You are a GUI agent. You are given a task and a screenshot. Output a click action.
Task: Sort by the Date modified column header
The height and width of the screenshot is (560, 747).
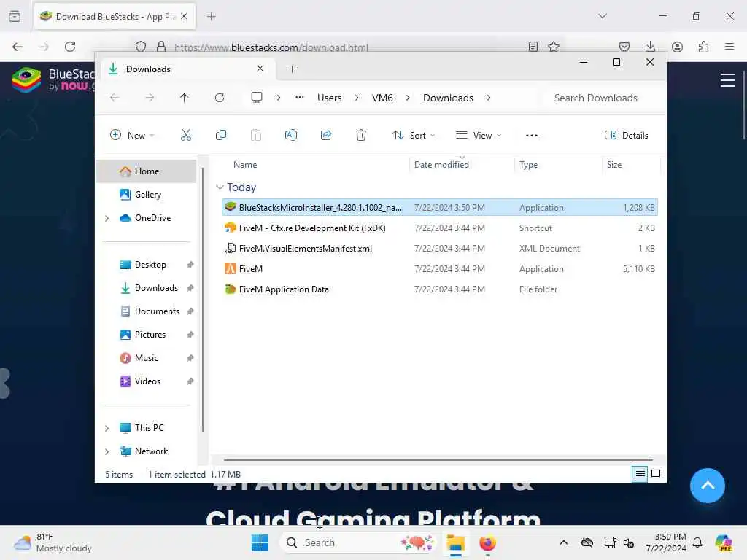pyautogui.click(x=441, y=165)
